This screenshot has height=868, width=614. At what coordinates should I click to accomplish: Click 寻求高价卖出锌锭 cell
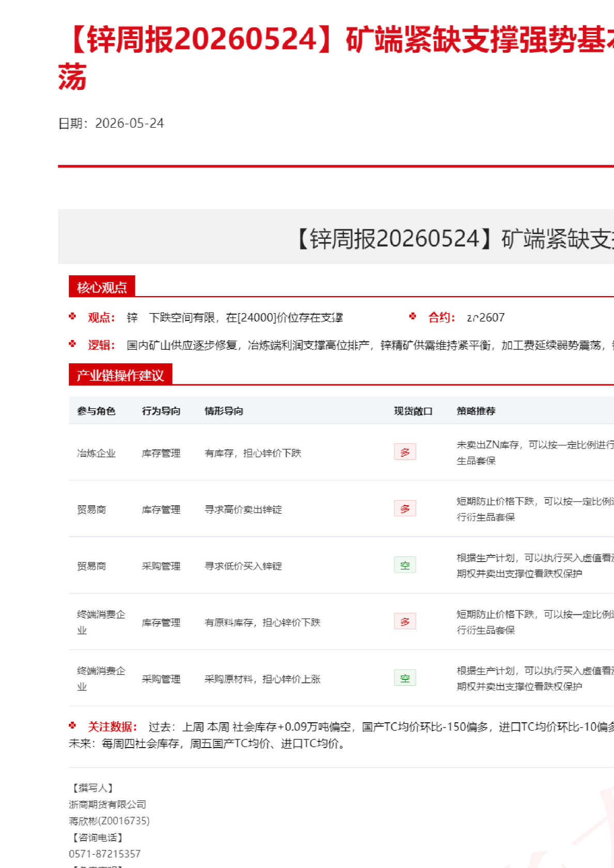(x=243, y=509)
